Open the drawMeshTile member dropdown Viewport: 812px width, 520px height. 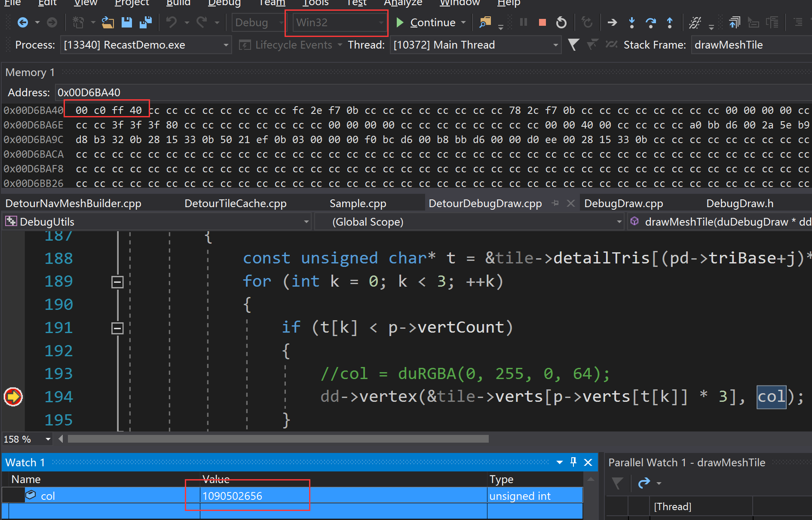pos(720,222)
